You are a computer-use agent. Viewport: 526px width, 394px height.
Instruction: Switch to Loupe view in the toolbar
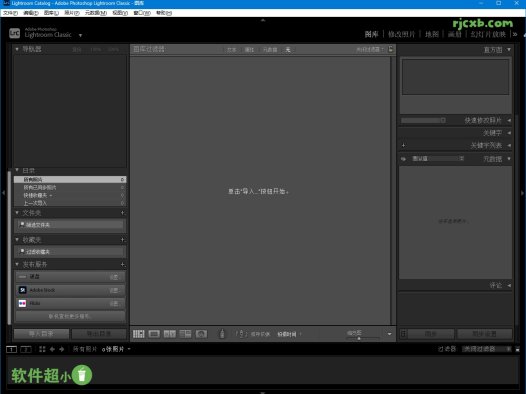click(154, 334)
